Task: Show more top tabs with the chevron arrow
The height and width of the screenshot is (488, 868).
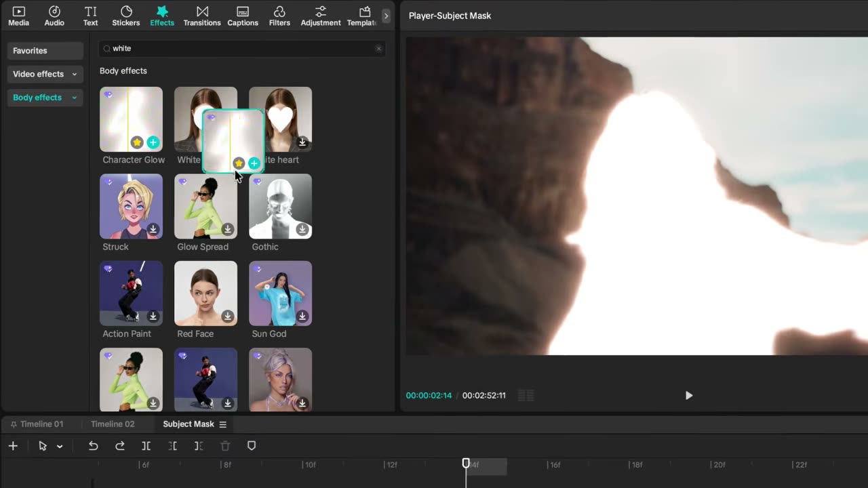Action: pyautogui.click(x=386, y=16)
